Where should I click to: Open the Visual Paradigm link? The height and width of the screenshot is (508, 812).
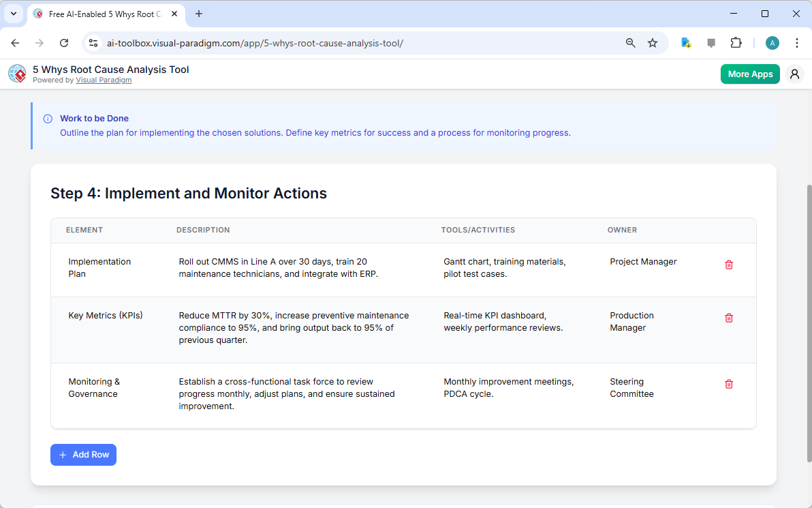(104, 80)
